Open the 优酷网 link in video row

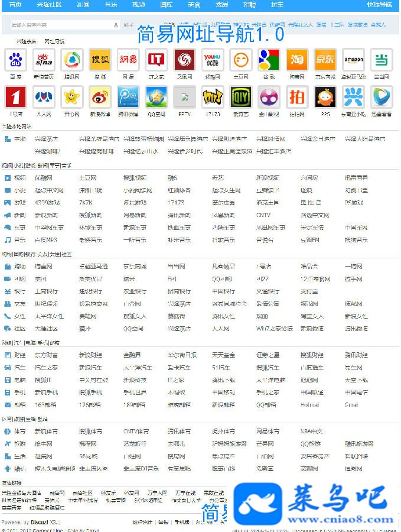[x=43, y=178]
